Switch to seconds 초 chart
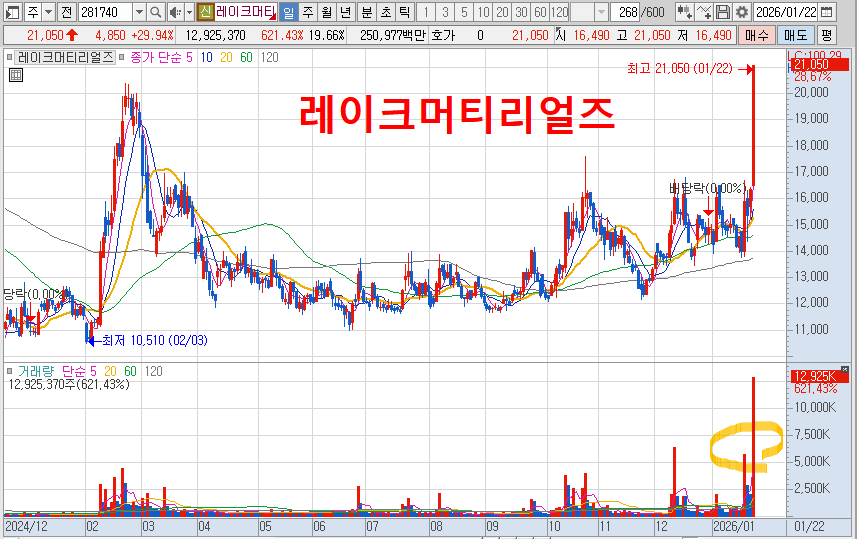Image resolution: width=857 pixels, height=539 pixels. pos(386,11)
